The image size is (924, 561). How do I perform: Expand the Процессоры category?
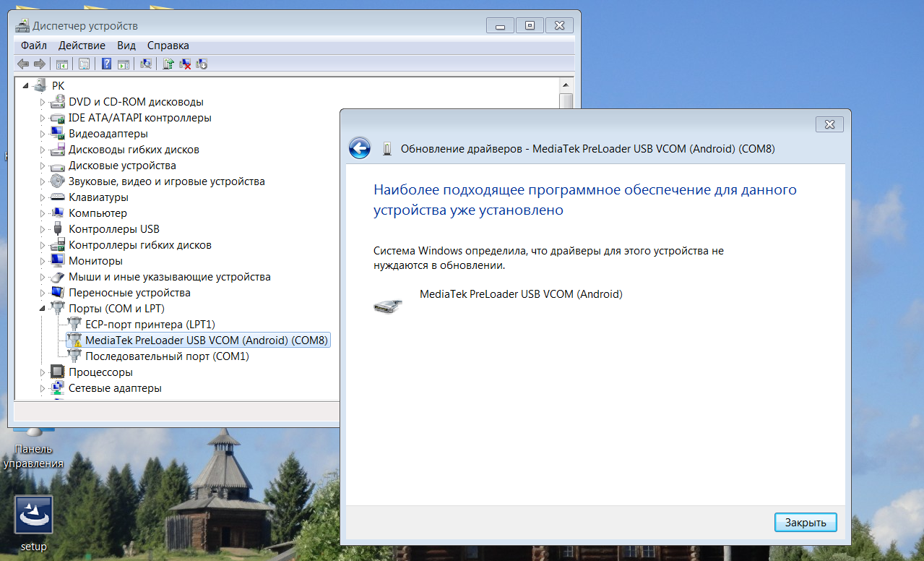pyautogui.click(x=43, y=372)
